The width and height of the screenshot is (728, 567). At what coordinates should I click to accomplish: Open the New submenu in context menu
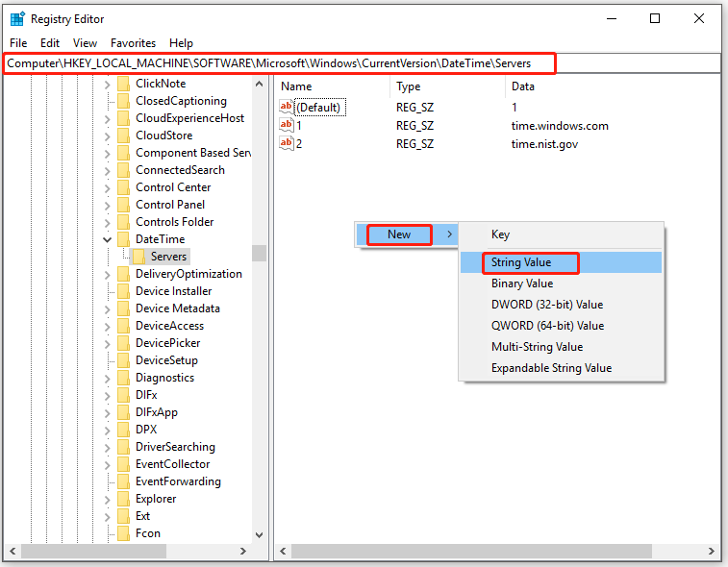pyautogui.click(x=406, y=234)
